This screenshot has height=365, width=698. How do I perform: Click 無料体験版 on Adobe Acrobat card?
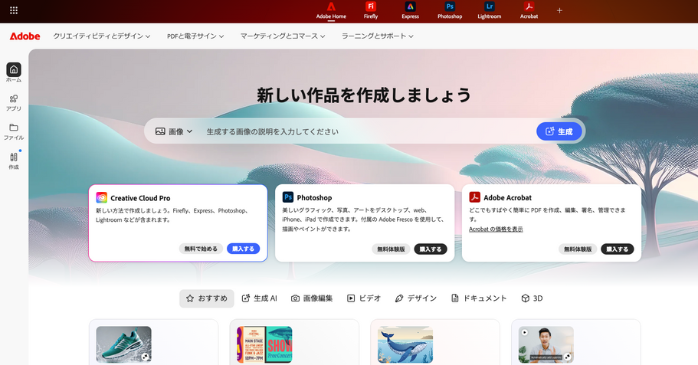pos(578,249)
